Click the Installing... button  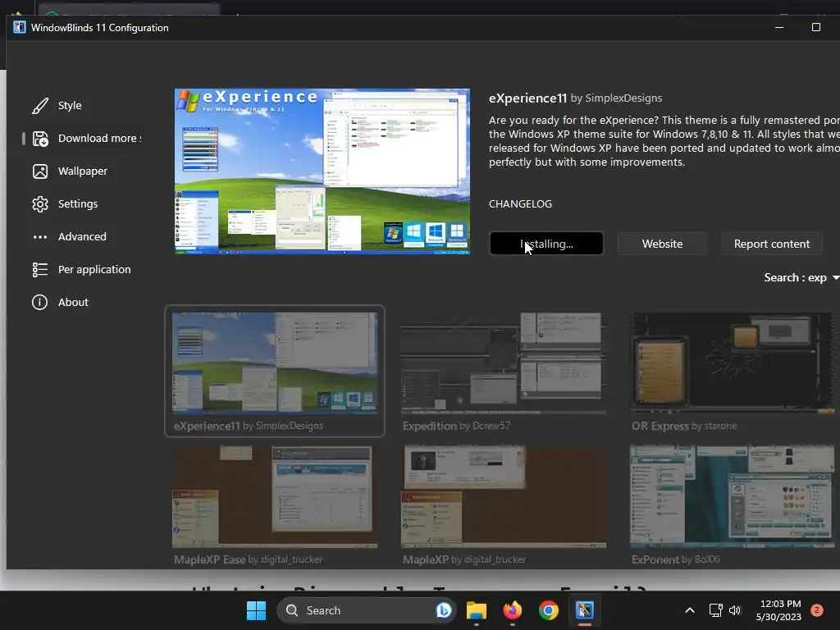[546, 244]
